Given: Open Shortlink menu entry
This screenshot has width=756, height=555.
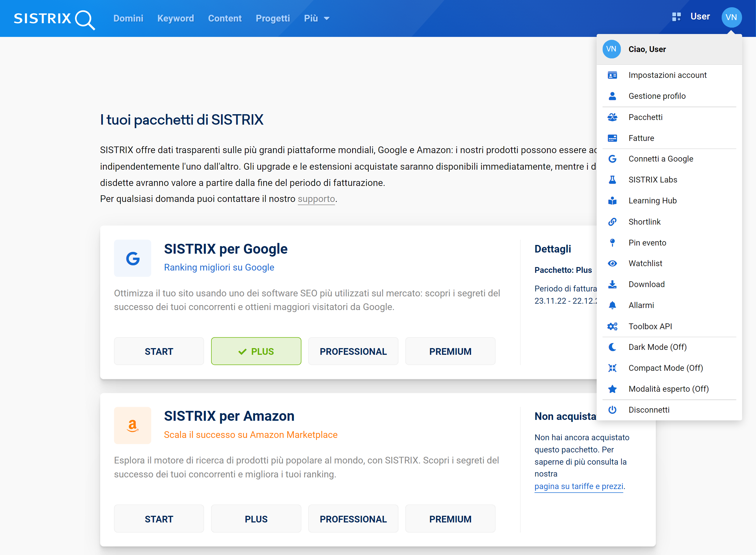Looking at the screenshot, I should (x=669, y=222).
